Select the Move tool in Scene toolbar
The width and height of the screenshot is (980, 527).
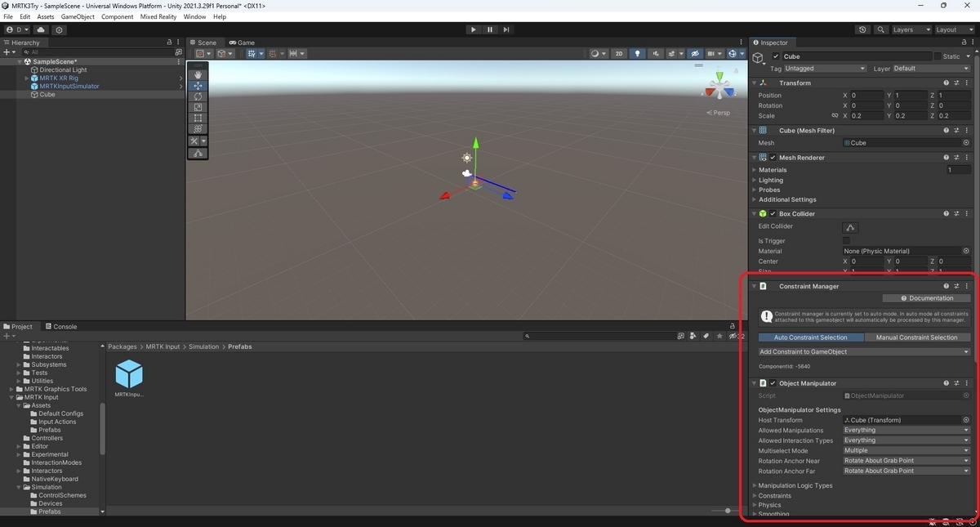[198, 85]
